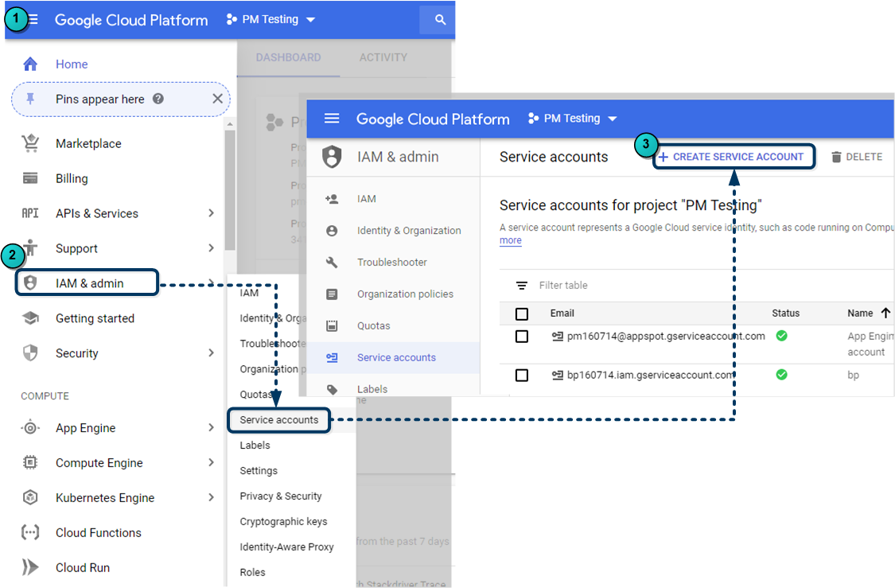The width and height of the screenshot is (895, 588).
Task: Expand the Support submenu arrow
Action: point(211,247)
